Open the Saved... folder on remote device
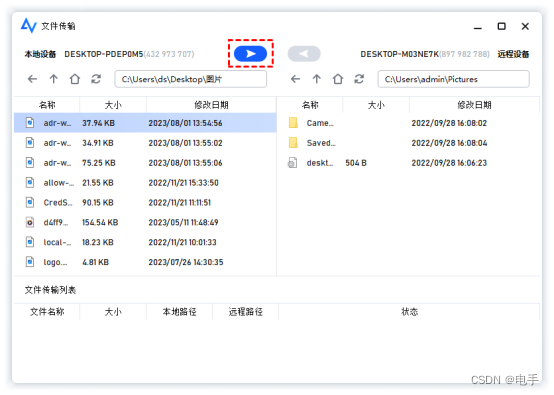The width and height of the screenshot is (554, 395). [408, 143]
